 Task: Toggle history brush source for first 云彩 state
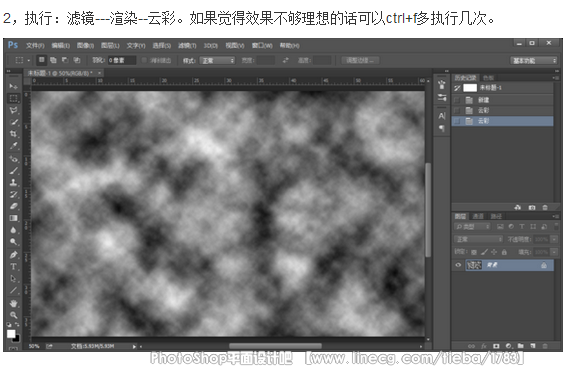457,110
